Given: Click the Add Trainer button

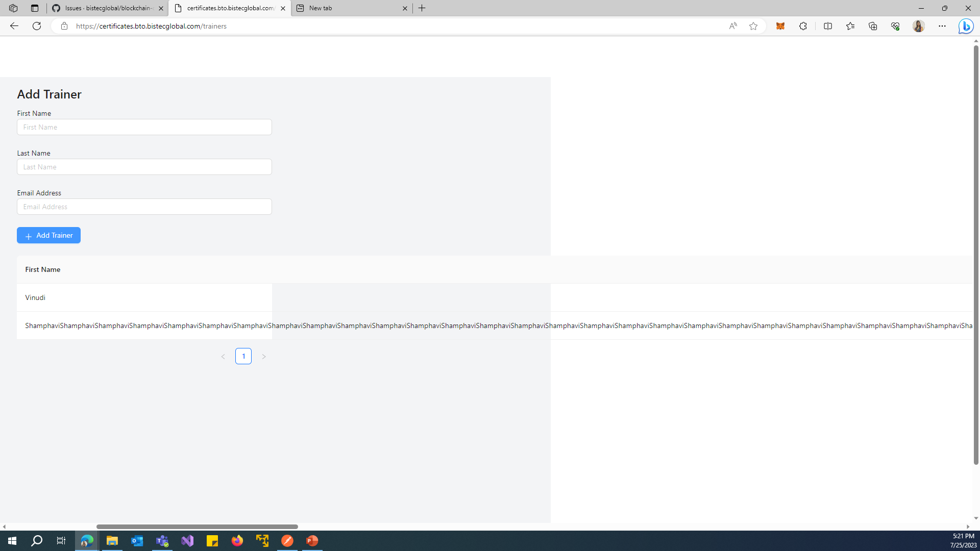Looking at the screenshot, I should coord(48,235).
